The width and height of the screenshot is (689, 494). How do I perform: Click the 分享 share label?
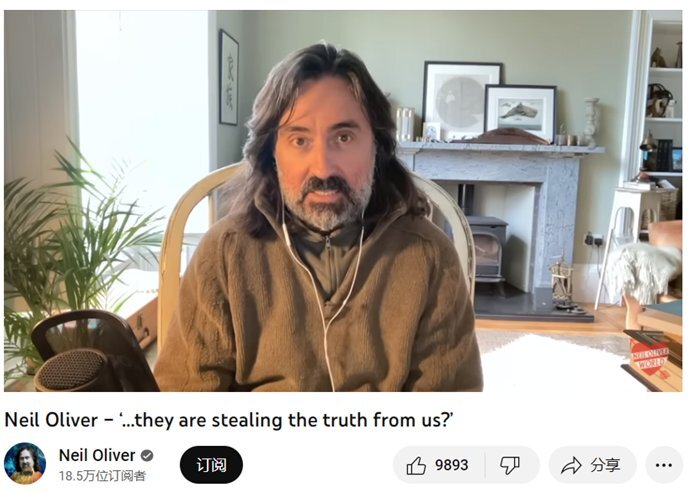tap(605, 465)
